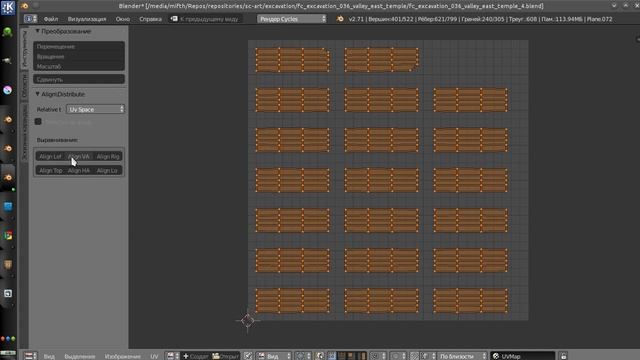This screenshot has height=360, width=640.
Task: Click the Align VAxis button
Action: click(x=79, y=156)
